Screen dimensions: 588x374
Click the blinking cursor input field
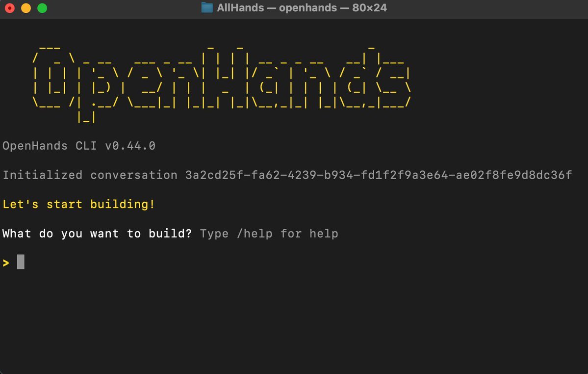click(21, 262)
